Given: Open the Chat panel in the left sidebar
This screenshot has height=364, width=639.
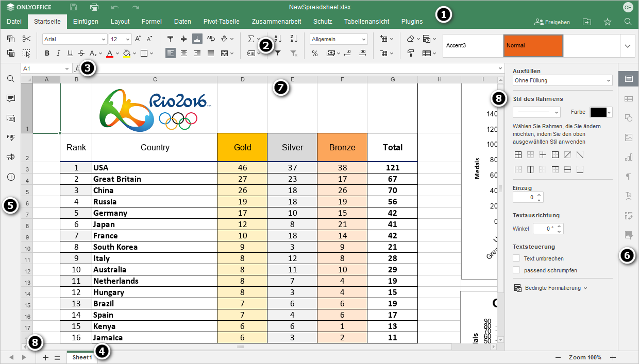Looking at the screenshot, I should 10,118.
